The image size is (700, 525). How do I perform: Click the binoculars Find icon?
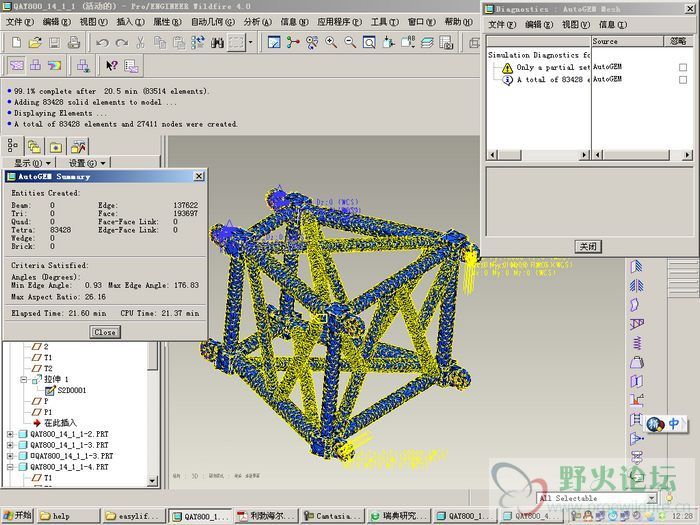pyautogui.click(x=217, y=43)
